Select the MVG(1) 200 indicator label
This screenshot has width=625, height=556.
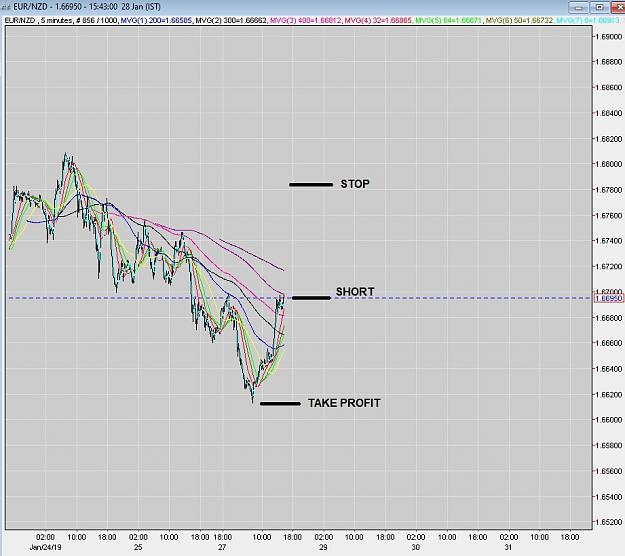(x=157, y=20)
